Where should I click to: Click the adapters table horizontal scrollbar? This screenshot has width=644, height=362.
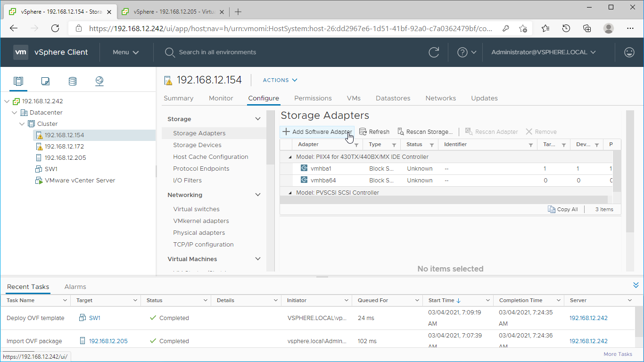(x=444, y=200)
